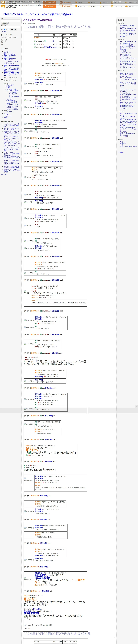The height and width of the screenshot is (644, 138).
Task: Click the 新規作成 plus icon
Action: coord(89,6)
